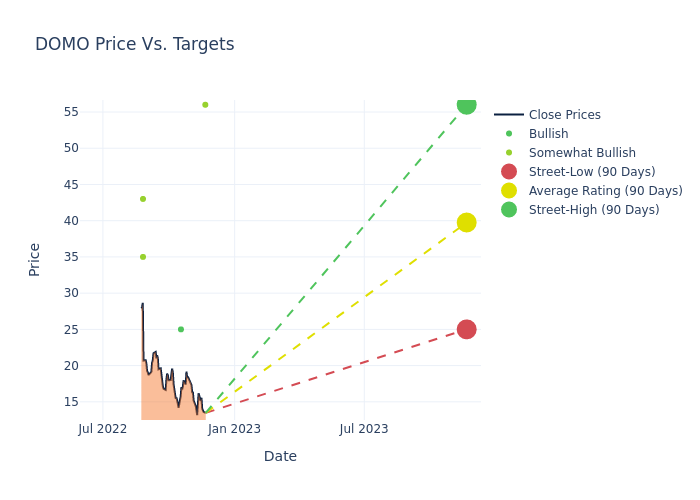Screen dimensions: 700x500
Task: Click the Somewhat Bullish dot at price 56
Action: point(205,105)
